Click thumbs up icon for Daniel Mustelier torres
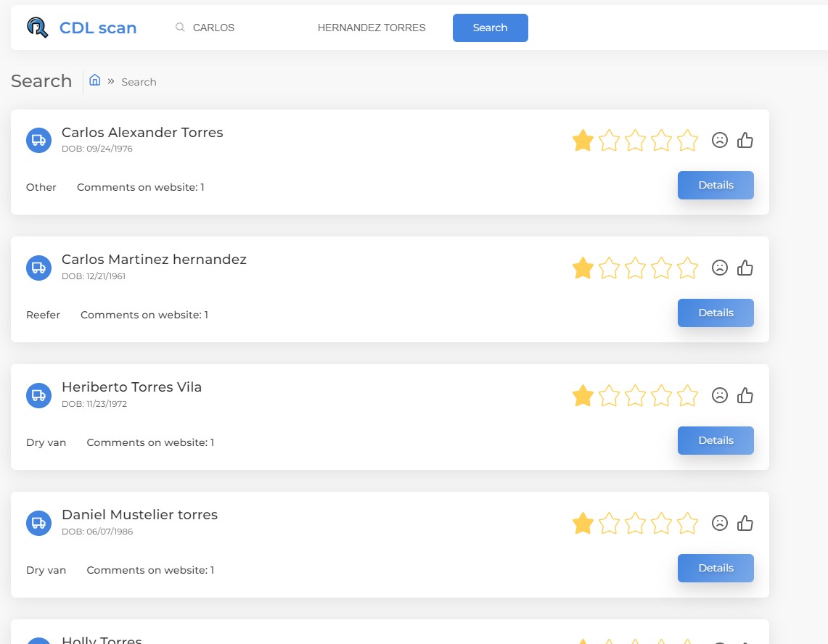The height and width of the screenshot is (644, 828). [745, 523]
